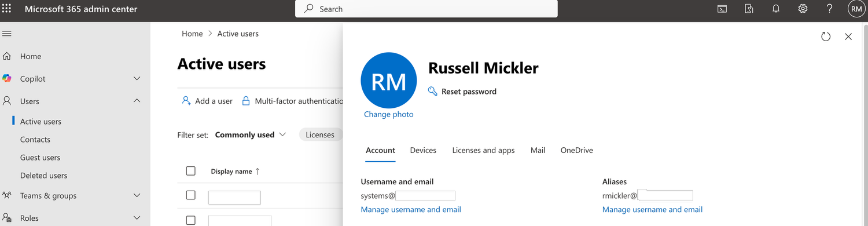
Task: Open the OneDrive tab
Action: tap(576, 150)
